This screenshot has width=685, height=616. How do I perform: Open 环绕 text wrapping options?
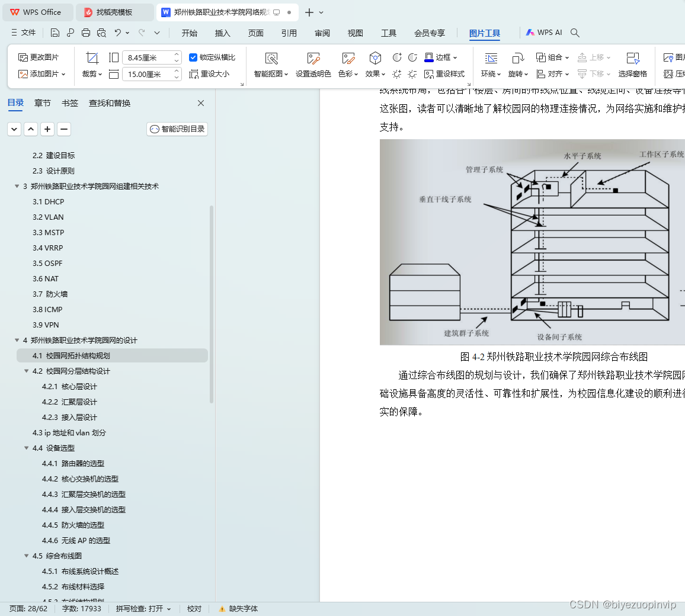(x=491, y=65)
